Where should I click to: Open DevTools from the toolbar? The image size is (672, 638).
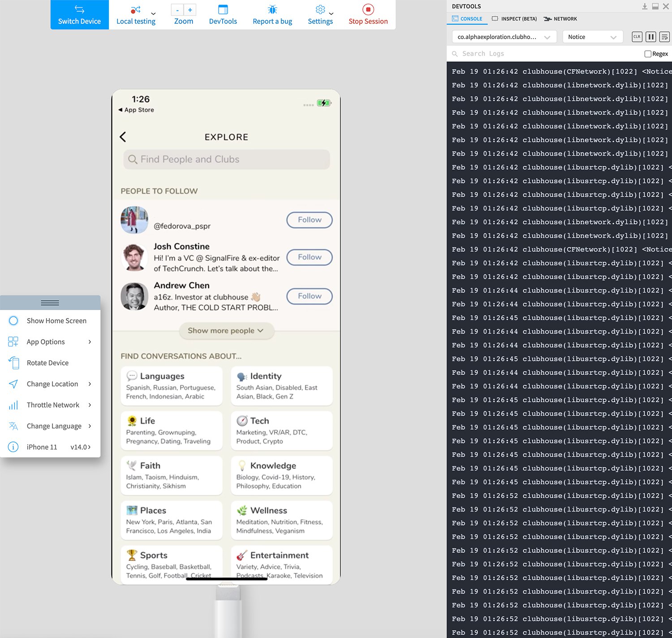click(x=223, y=15)
